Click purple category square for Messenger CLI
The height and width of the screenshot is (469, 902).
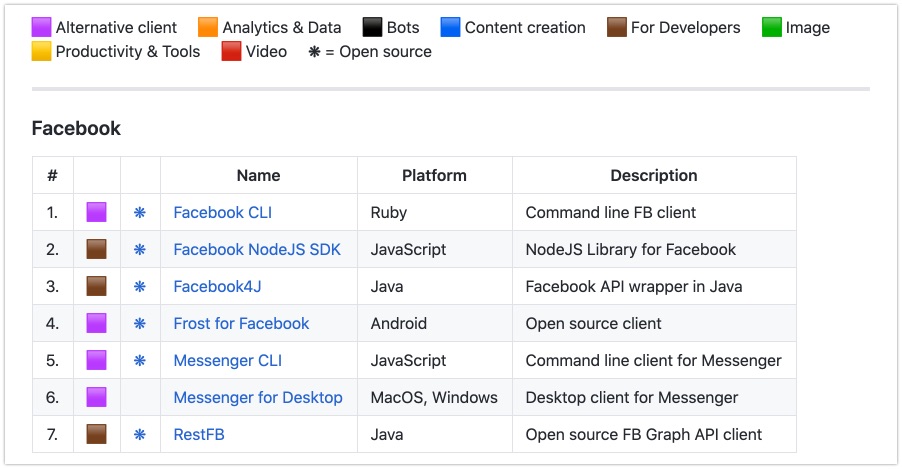point(96,360)
